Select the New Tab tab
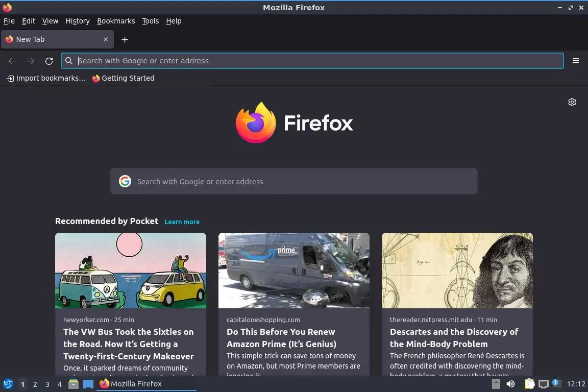Screen dimensions: 588x392 (x=57, y=39)
